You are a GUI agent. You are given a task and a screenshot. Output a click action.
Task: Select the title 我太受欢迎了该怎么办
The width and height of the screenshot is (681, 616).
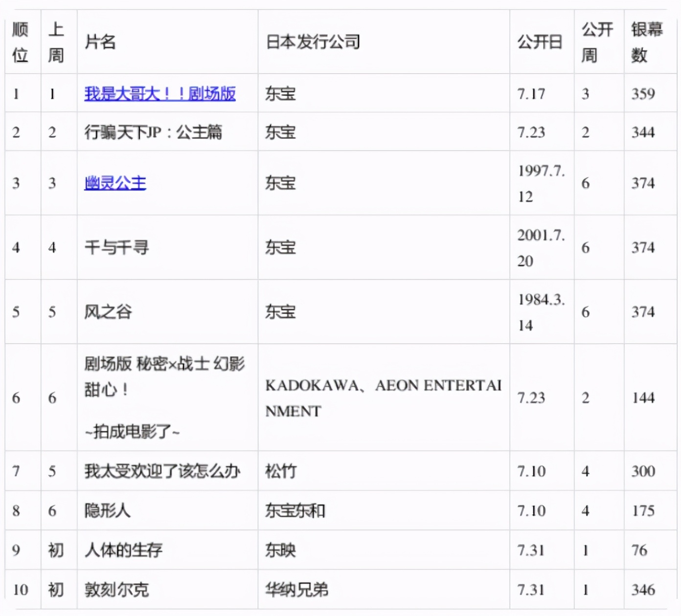pos(162,471)
